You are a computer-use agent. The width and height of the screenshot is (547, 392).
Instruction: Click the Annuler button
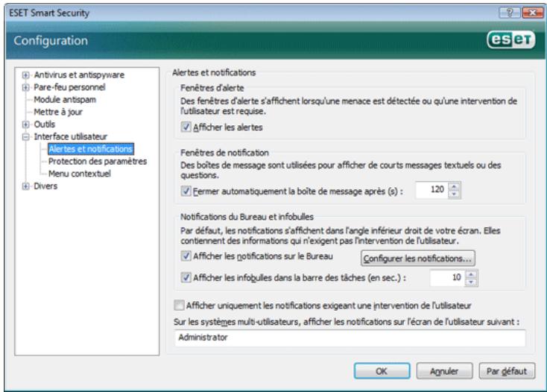(x=444, y=371)
